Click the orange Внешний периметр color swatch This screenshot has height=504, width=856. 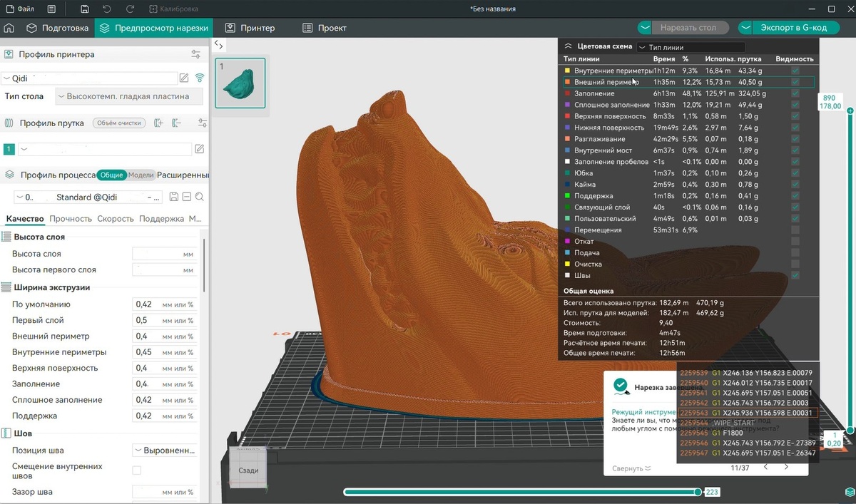point(567,83)
